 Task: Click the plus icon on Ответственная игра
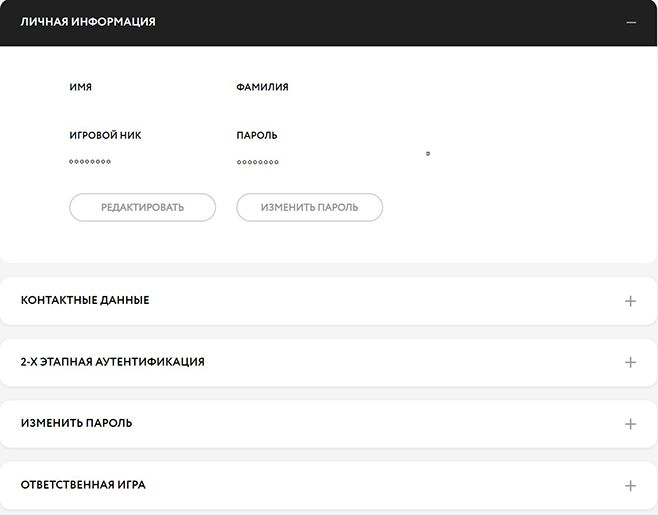[x=630, y=486]
